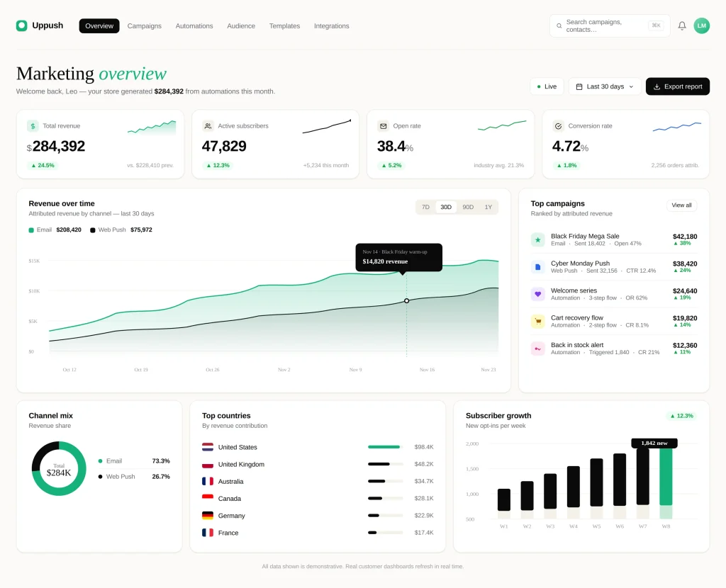Open the Cyber Monday Push campaign

(x=614, y=267)
